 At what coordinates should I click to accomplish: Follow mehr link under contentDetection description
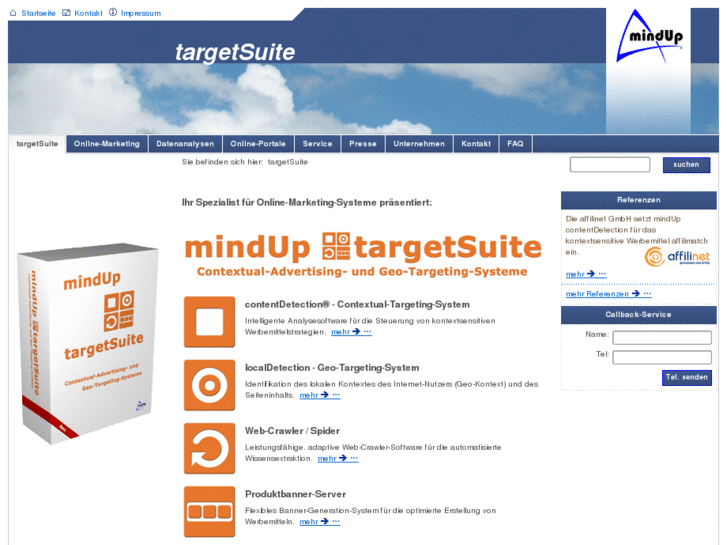pyautogui.click(x=351, y=332)
